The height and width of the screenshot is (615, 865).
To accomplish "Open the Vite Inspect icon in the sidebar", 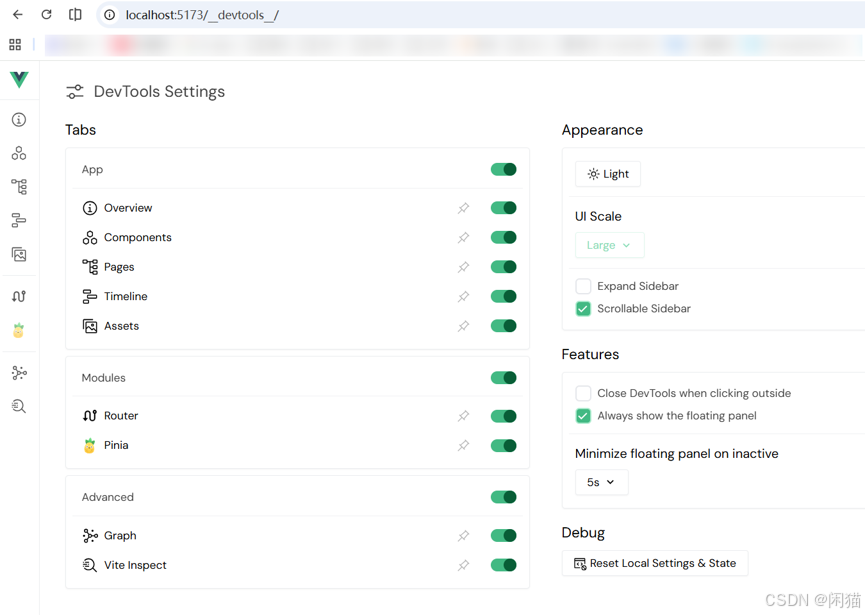I will coord(19,407).
